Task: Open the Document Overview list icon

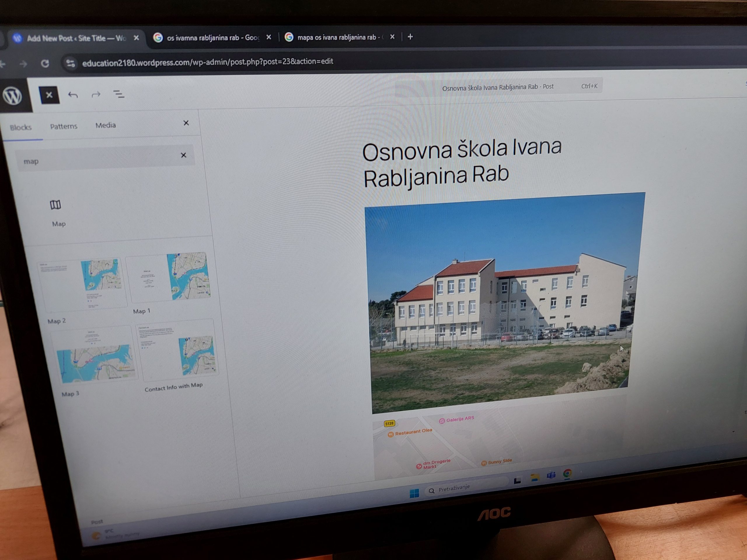Action: click(119, 94)
